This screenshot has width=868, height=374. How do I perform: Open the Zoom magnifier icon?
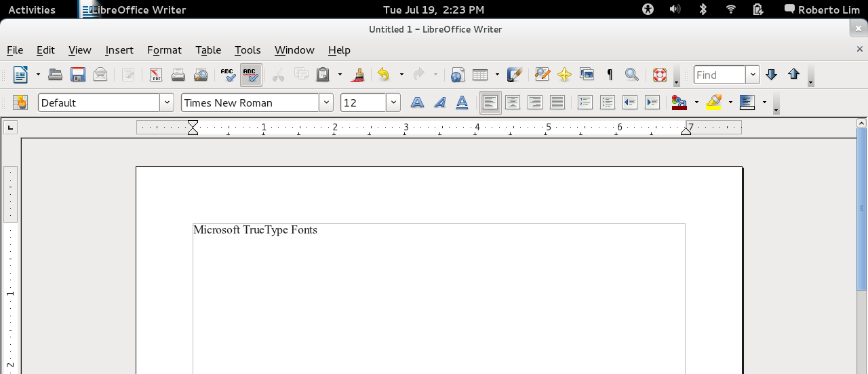tap(631, 75)
